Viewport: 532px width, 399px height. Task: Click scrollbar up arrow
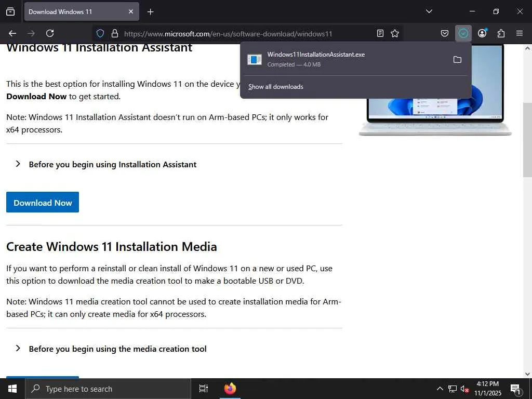(527, 48)
